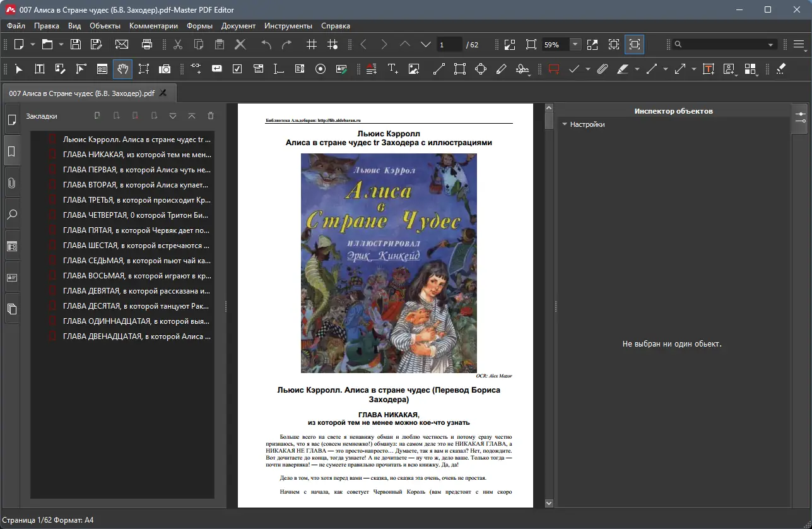Click the page number input field
The width and height of the screenshot is (812, 529).
[450, 44]
